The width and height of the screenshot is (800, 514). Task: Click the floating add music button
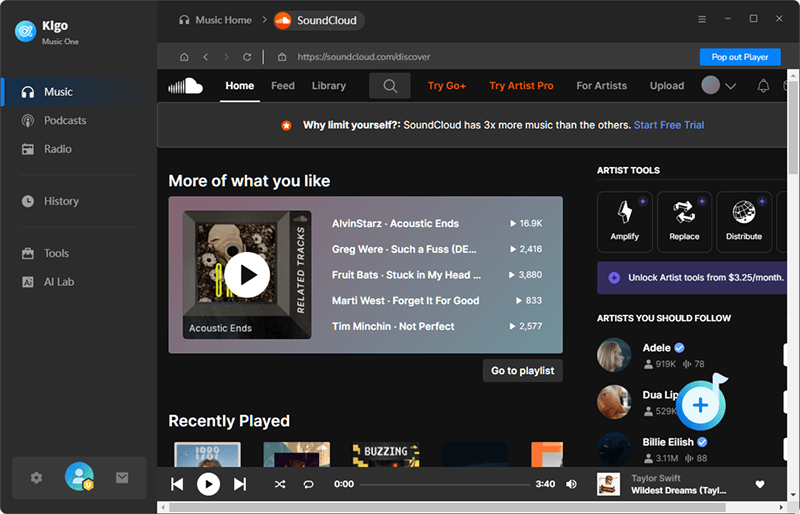pos(701,405)
